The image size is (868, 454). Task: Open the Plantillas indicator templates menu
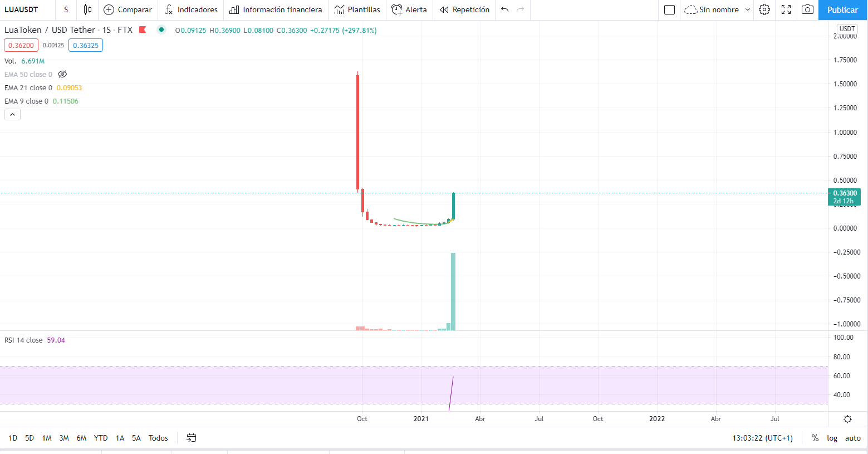click(357, 9)
